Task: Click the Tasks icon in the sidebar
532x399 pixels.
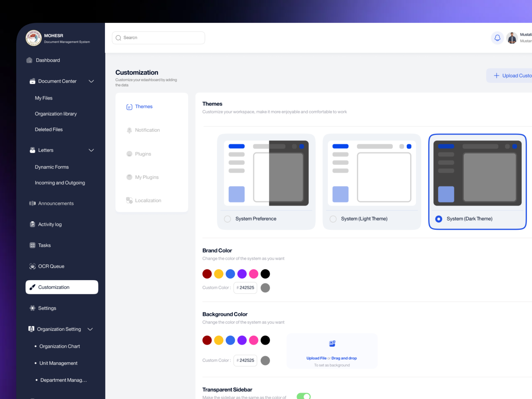Action: 32,245
